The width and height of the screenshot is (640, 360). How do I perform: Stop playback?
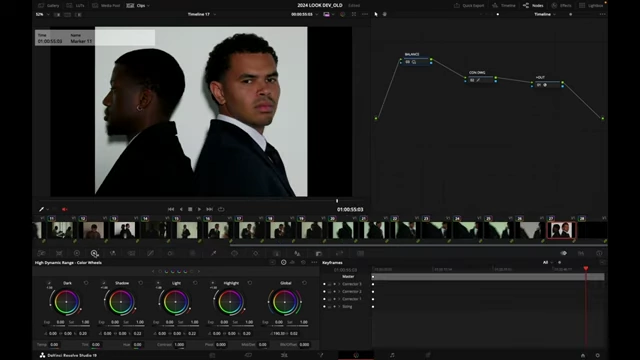190,209
